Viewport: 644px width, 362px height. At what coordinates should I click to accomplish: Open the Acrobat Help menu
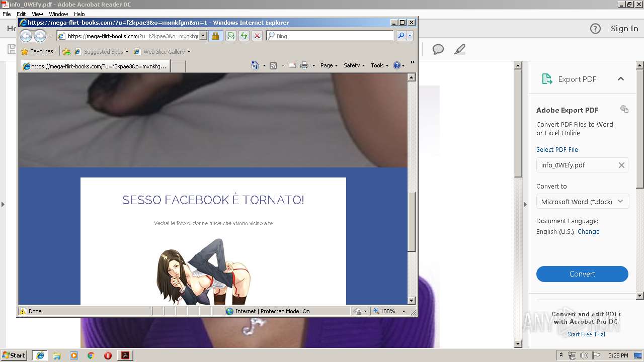79,14
